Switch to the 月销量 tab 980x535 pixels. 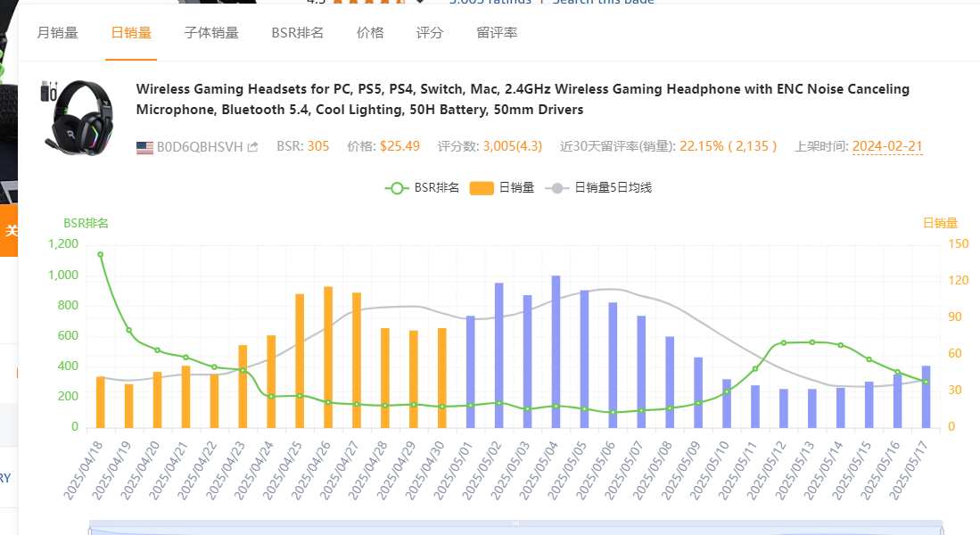pos(57,33)
